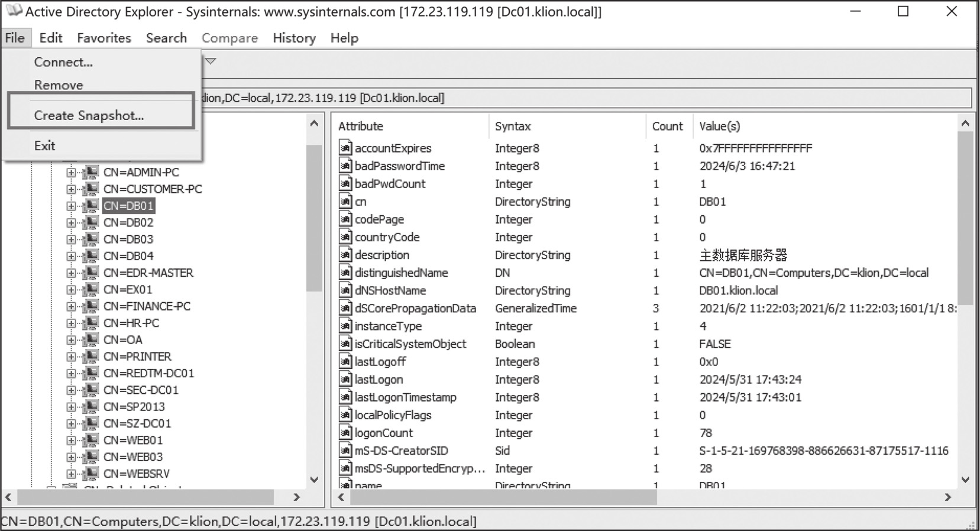The height and width of the screenshot is (531, 980).
Task: Expand the CN=HR-PC tree node
Action: click(x=71, y=323)
